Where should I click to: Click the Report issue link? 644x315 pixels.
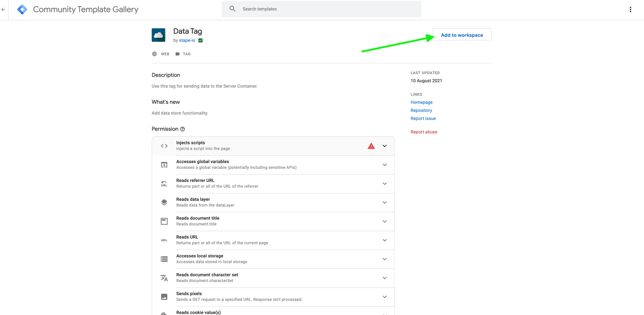(x=423, y=118)
